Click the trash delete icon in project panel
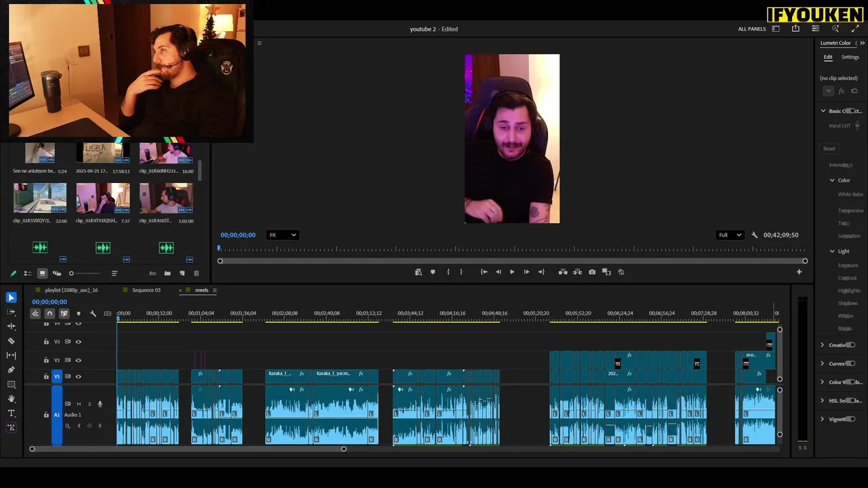The image size is (868, 488). [197, 273]
